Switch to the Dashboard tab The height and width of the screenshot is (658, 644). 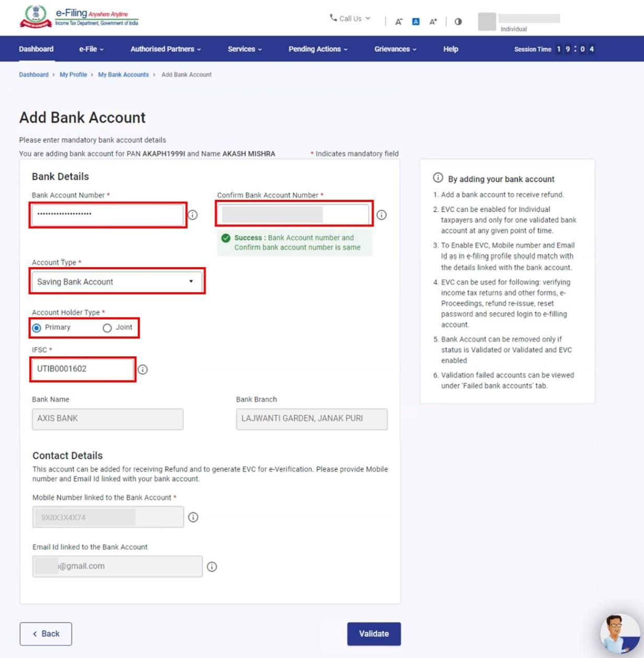[x=36, y=49]
